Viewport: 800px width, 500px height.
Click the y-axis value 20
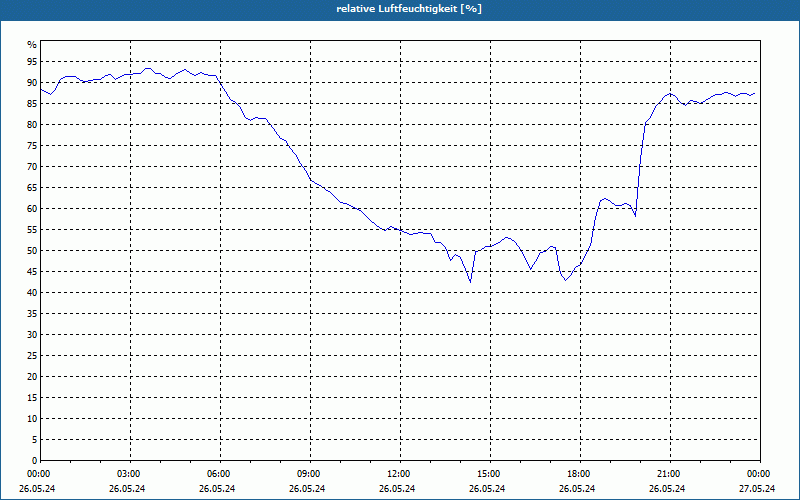[32, 377]
